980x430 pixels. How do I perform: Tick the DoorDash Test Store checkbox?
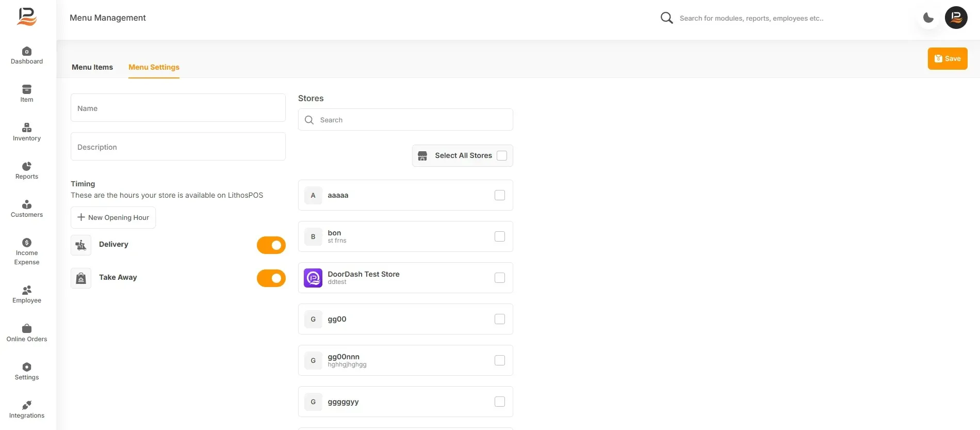[x=500, y=278]
